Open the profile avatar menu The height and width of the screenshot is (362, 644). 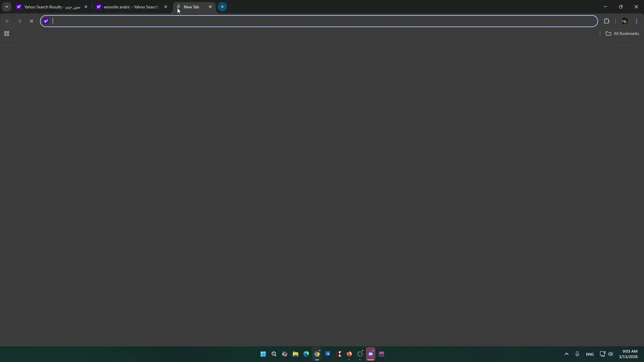(624, 21)
